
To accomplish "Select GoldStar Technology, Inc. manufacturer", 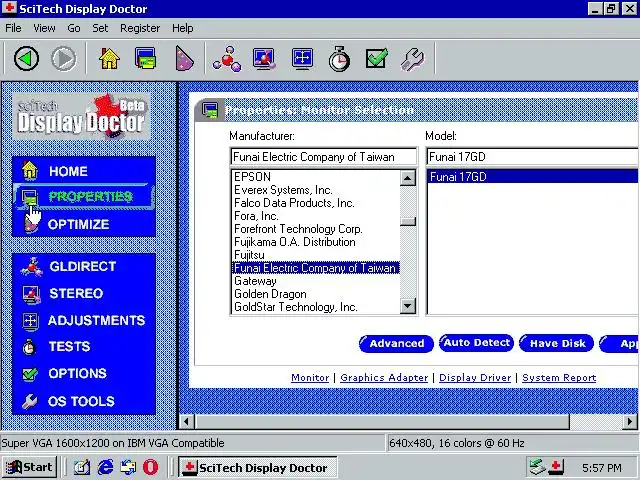I will coord(316,307).
